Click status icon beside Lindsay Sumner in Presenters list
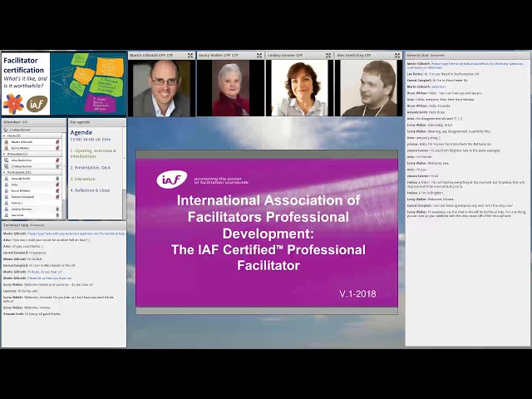The height and width of the screenshot is (399, 532). click(57, 166)
